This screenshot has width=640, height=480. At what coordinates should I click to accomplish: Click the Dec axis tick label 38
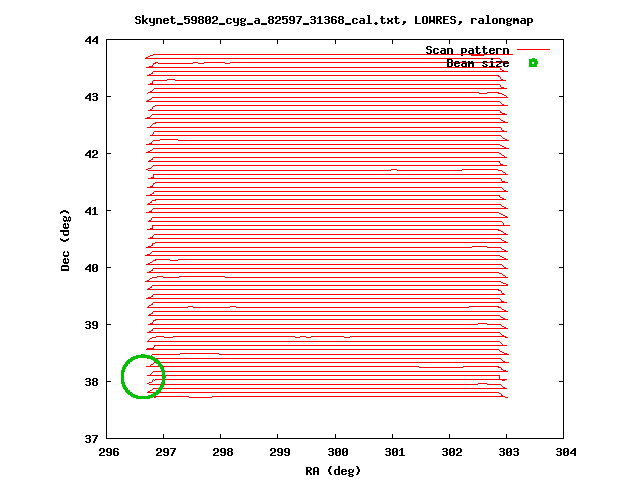[91, 382]
